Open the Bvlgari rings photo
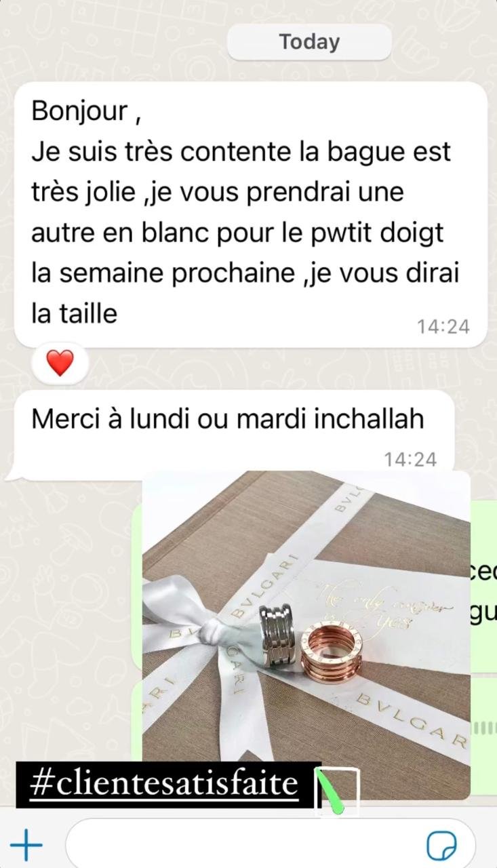Screen dimensions: 497x868 tap(306, 634)
